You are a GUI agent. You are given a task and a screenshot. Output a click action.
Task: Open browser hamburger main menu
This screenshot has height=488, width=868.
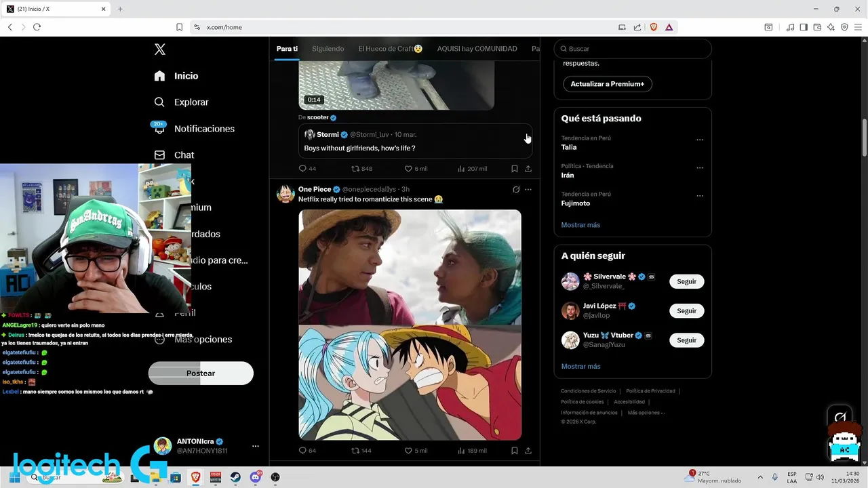point(858,27)
